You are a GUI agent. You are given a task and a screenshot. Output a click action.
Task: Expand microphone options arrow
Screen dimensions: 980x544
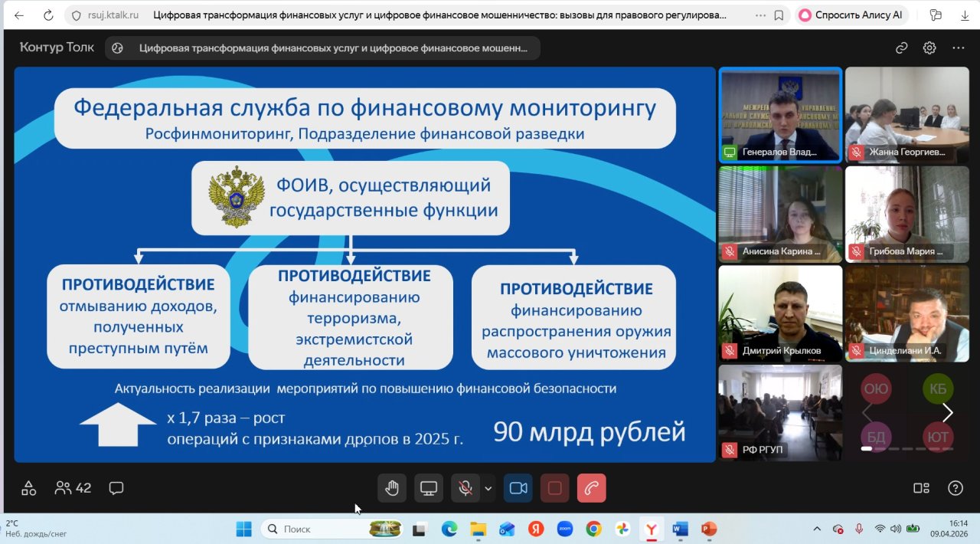click(488, 488)
